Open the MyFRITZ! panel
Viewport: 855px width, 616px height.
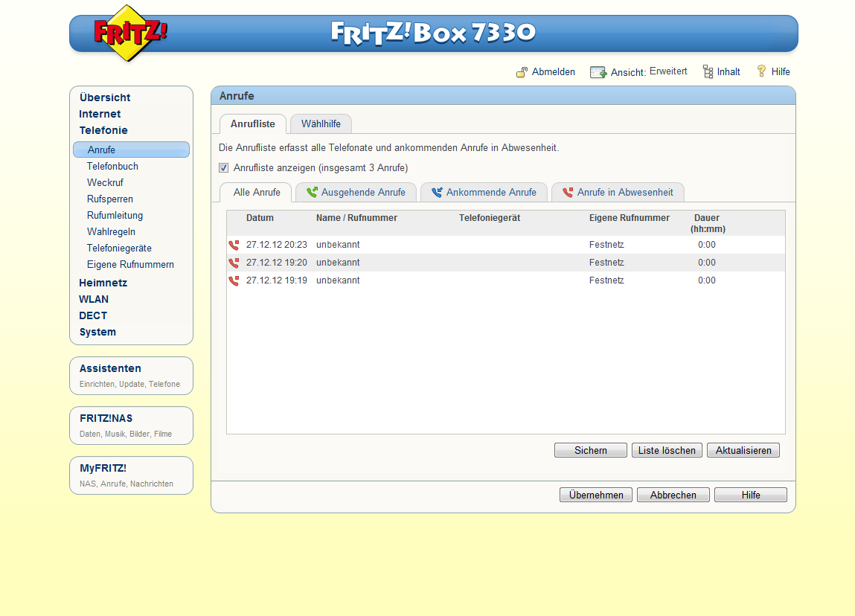[x=132, y=475]
